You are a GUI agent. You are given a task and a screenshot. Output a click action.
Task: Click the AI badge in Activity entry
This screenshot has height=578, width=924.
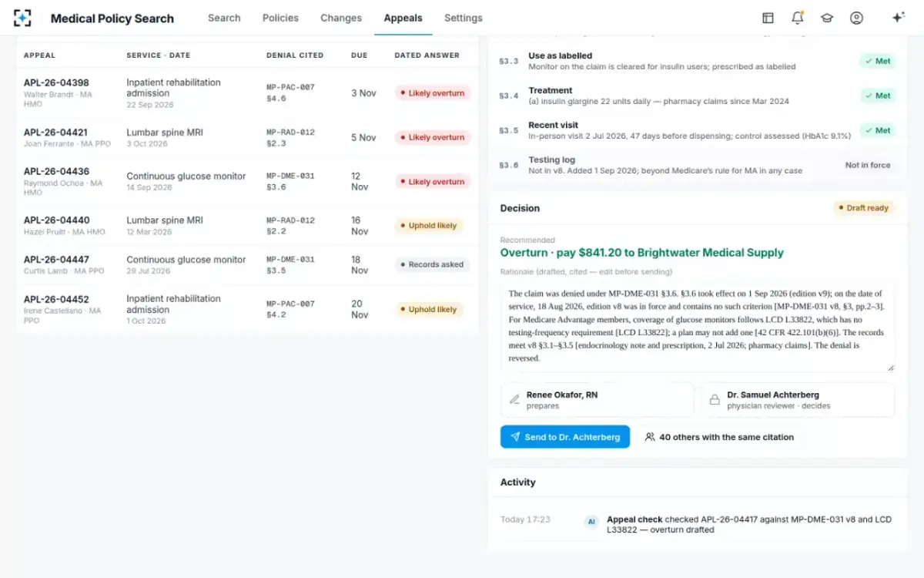[591, 522]
